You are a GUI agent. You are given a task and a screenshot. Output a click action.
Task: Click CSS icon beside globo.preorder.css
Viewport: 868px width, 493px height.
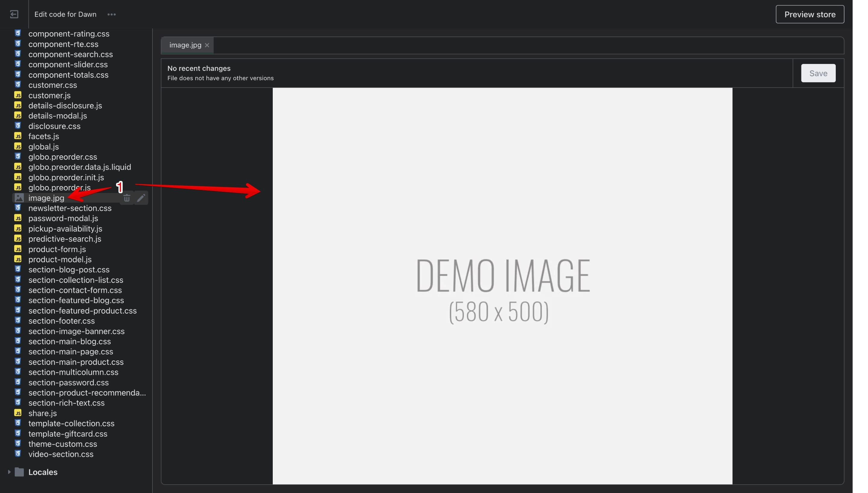pos(18,156)
